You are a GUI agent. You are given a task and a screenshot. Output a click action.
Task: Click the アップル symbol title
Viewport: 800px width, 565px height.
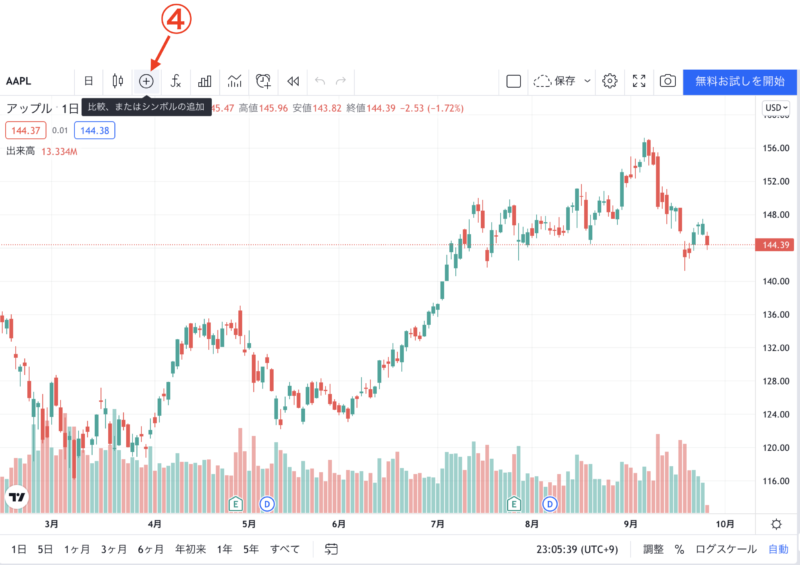(x=29, y=108)
